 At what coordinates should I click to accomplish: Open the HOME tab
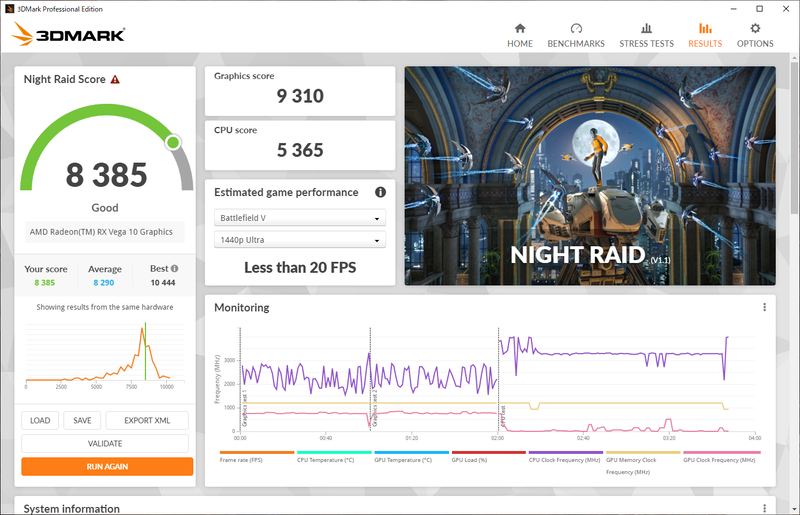pyautogui.click(x=519, y=36)
